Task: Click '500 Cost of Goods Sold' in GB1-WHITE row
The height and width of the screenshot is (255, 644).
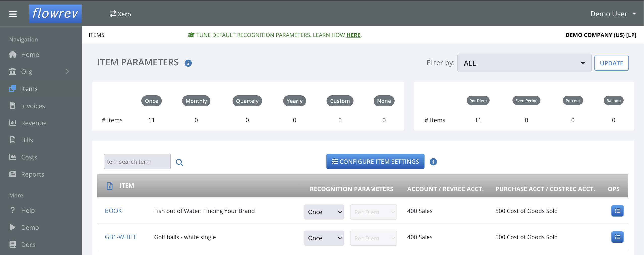Action: (x=526, y=237)
